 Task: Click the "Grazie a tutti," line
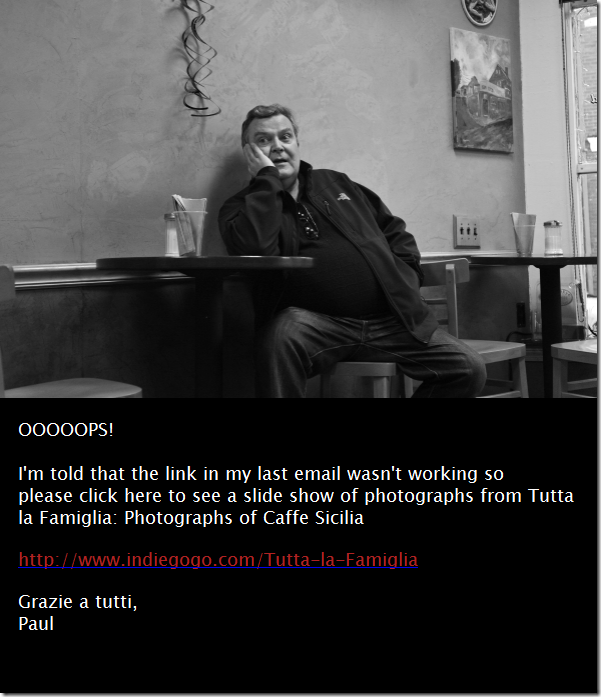point(78,602)
